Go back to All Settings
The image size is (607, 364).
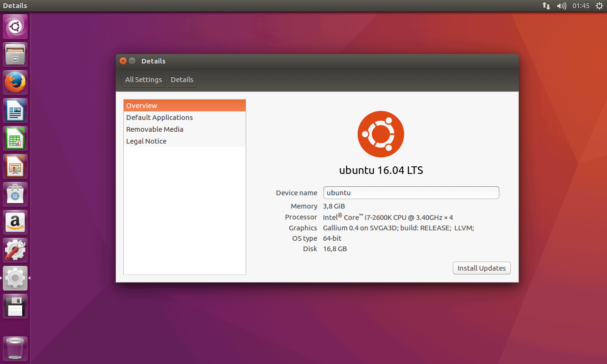click(x=143, y=79)
